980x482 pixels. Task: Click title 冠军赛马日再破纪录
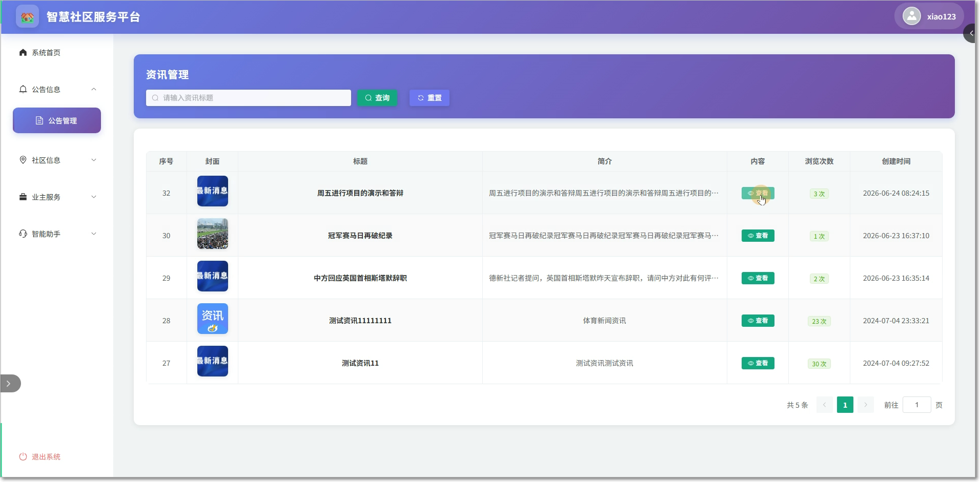360,236
